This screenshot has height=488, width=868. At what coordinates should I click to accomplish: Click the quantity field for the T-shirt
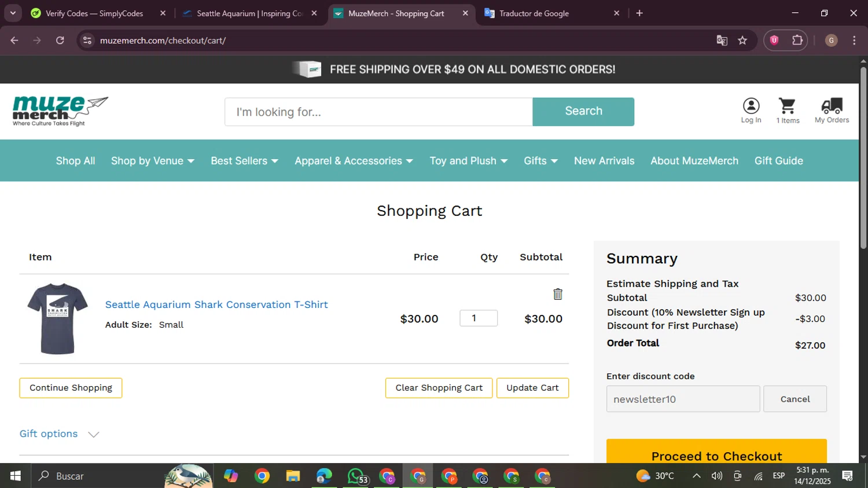click(x=478, y=318)
